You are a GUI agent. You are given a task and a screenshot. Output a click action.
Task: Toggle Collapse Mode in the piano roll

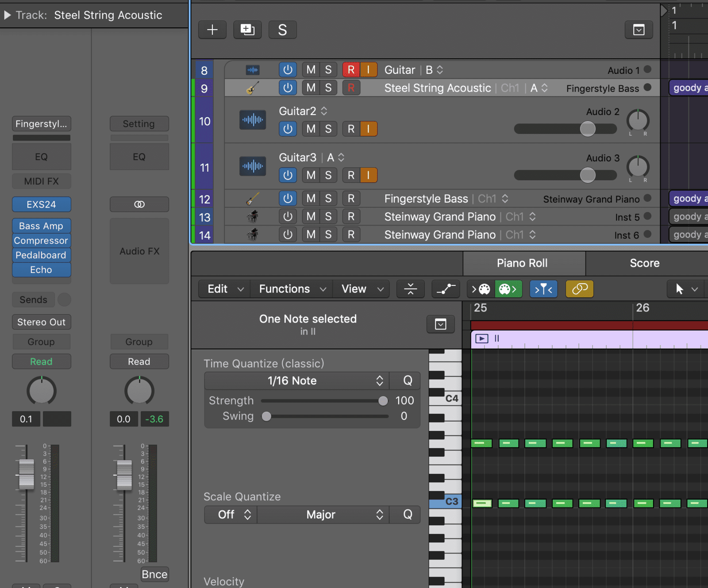tap(411, 289)
